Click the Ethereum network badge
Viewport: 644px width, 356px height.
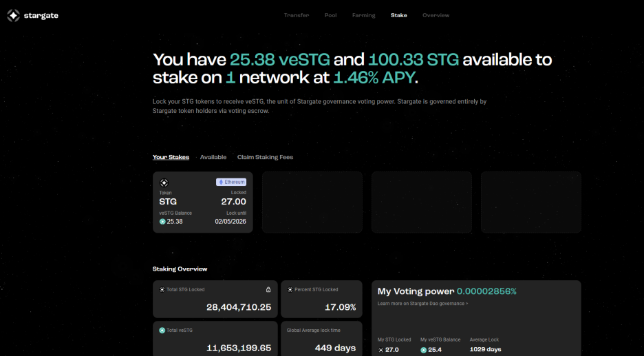tap(231, 182)
